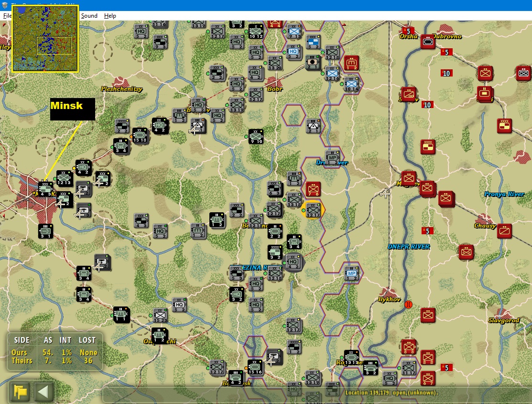Screen dimensions: 532x404
Task: Select the infantry unit marked 11 17
Action: point(409,368)
